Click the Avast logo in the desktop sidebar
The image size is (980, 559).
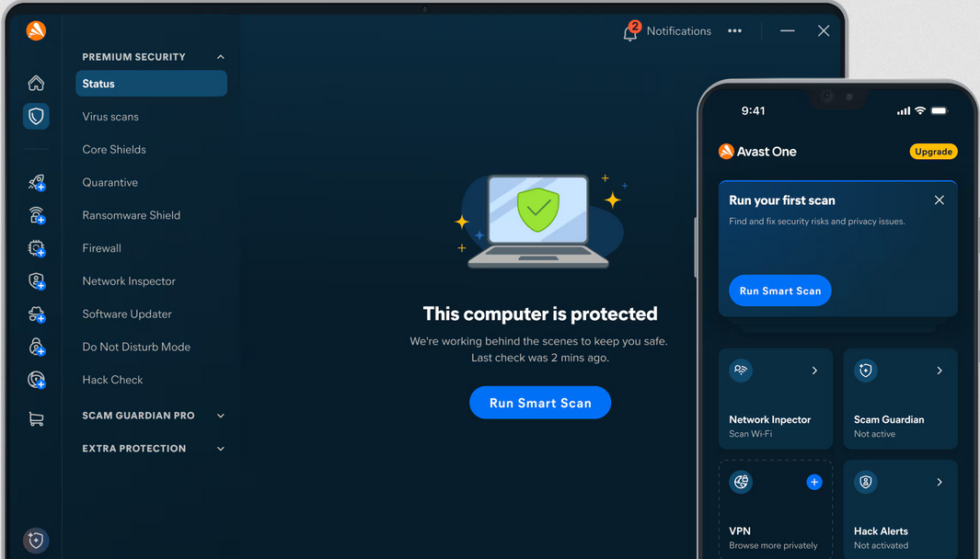(x=36, y=30)
